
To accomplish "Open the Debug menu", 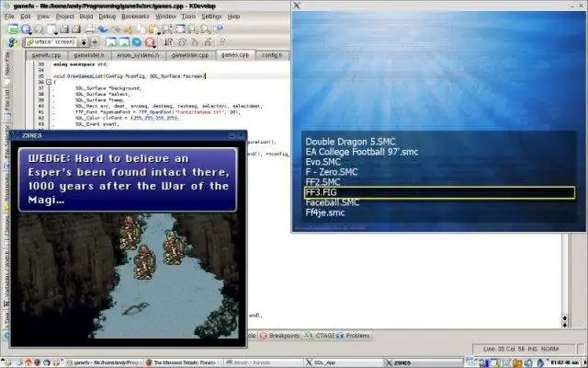I will (x=107, y=17).
